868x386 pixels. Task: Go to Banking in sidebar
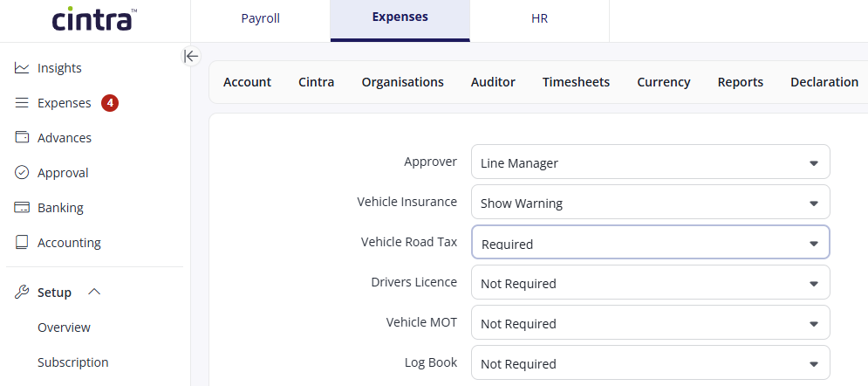[60, 208]
